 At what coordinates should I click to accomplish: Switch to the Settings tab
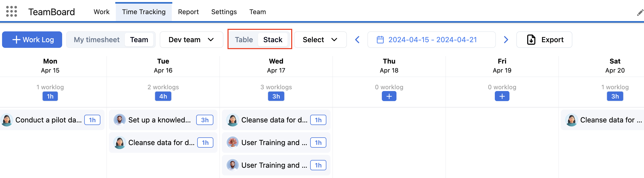tap(224, 12)
